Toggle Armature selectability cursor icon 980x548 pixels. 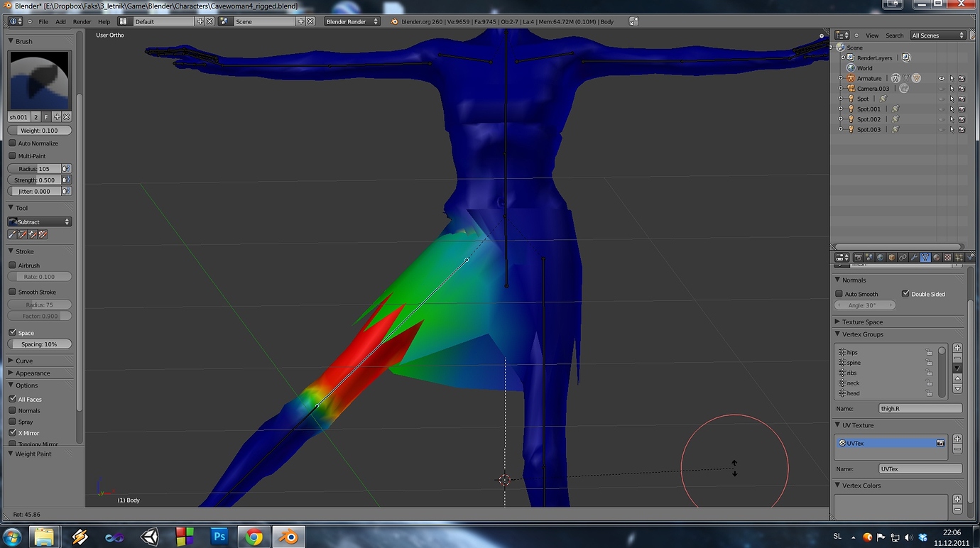point(952,79)
